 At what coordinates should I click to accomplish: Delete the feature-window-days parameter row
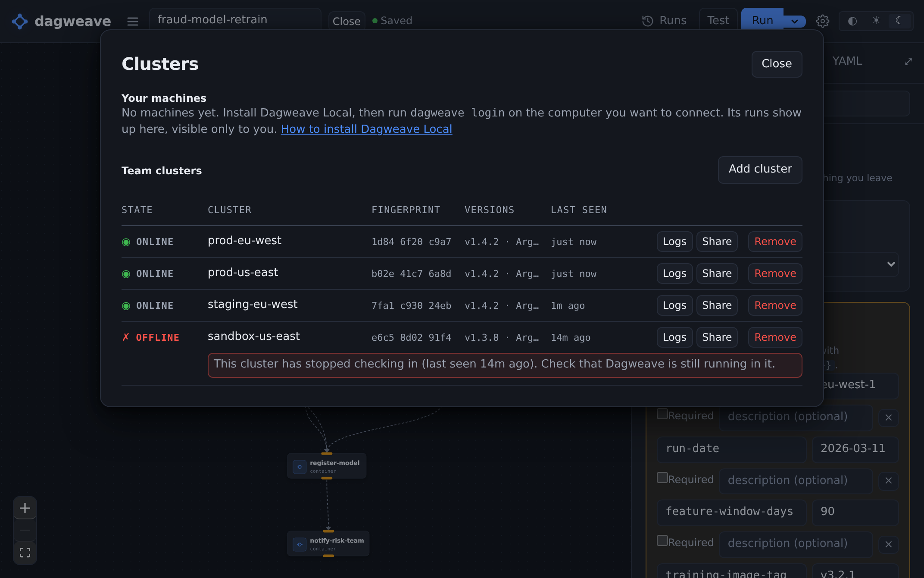pyautogui.click(x=889, y=544)
